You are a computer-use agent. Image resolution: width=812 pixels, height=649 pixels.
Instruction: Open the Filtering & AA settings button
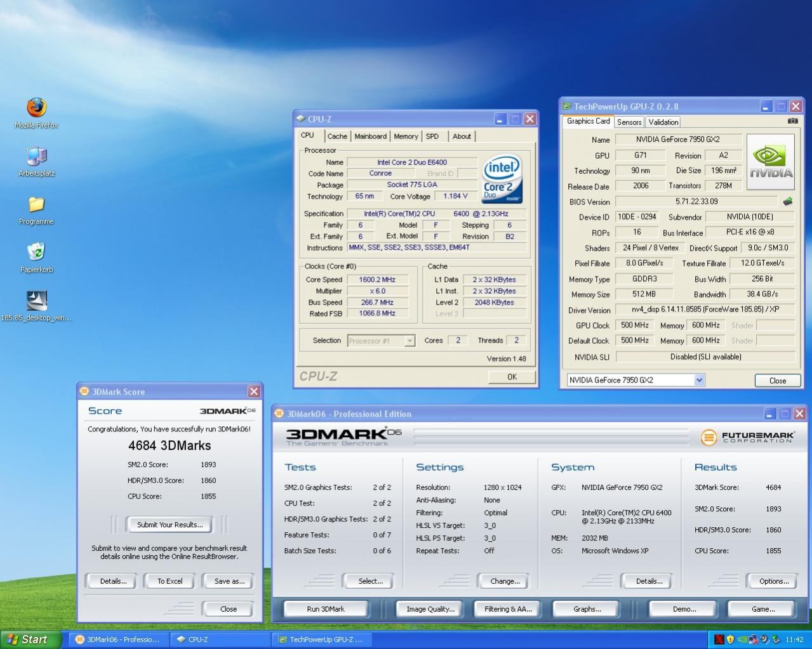[x=507, y=609]
